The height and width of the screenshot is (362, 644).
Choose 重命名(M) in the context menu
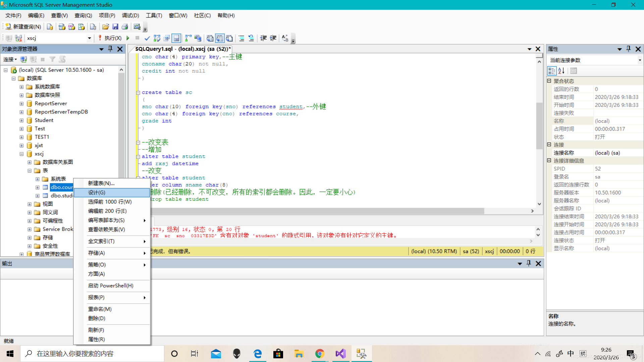[x=112, y=309]
